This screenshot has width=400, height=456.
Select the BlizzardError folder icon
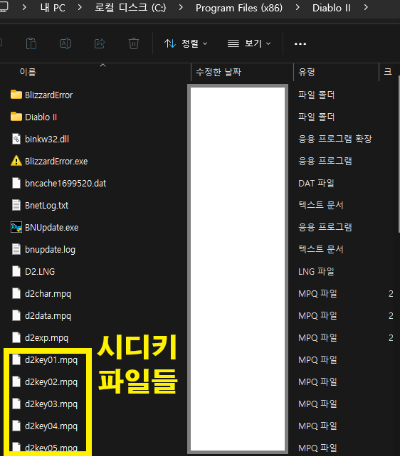[16, 95]
